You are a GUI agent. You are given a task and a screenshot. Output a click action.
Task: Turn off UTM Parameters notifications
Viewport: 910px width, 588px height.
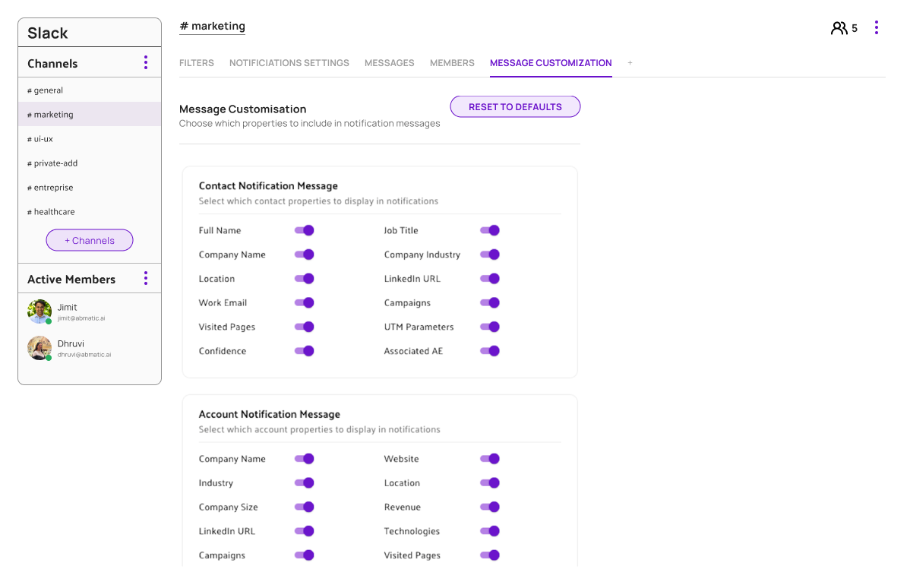coord(490,327)
